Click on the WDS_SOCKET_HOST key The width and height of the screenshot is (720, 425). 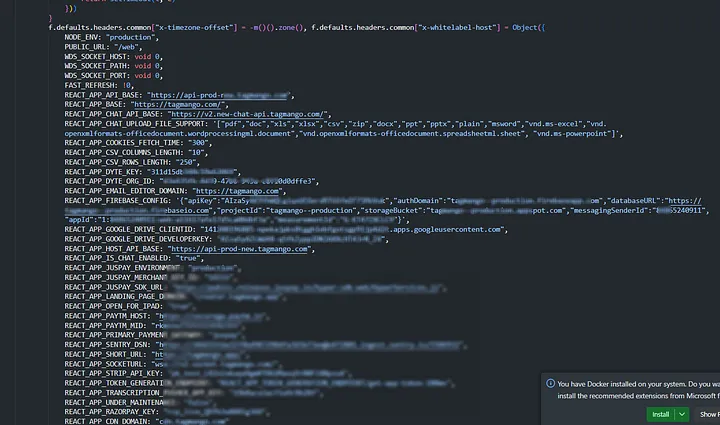pyautogui.click(x=96, y=56)
